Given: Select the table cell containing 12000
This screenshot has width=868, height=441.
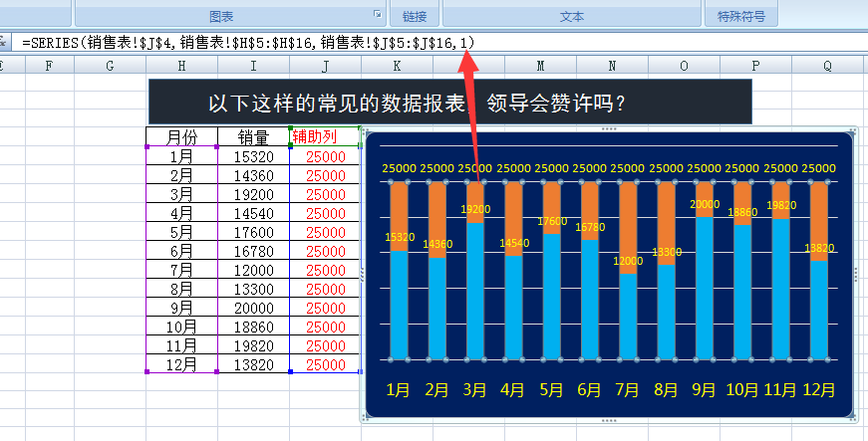Looking at the screenshot, I should coord(253,270).
